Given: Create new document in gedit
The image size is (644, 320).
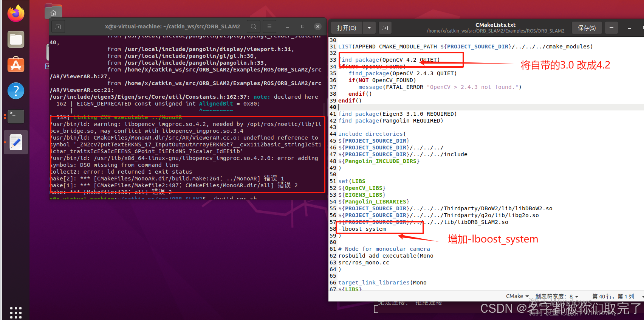Looking at the screenshot, I should pyautogui.click(x=385, y=28).
